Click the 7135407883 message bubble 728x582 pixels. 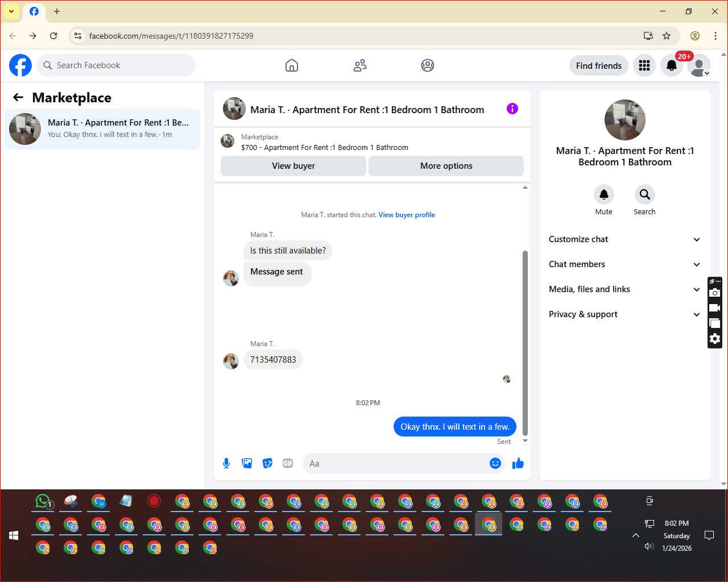click(273, 360)
